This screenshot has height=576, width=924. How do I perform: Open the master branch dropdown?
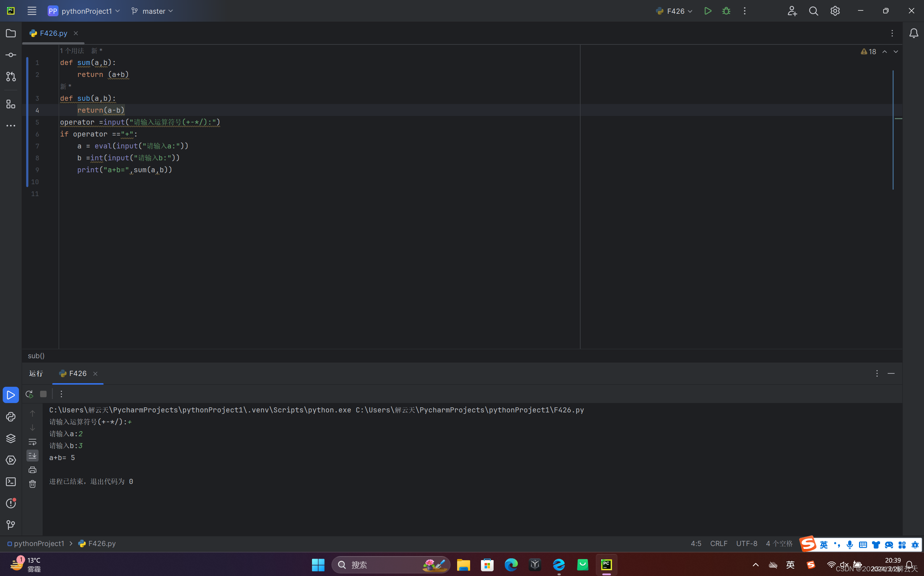click(152, 11)
